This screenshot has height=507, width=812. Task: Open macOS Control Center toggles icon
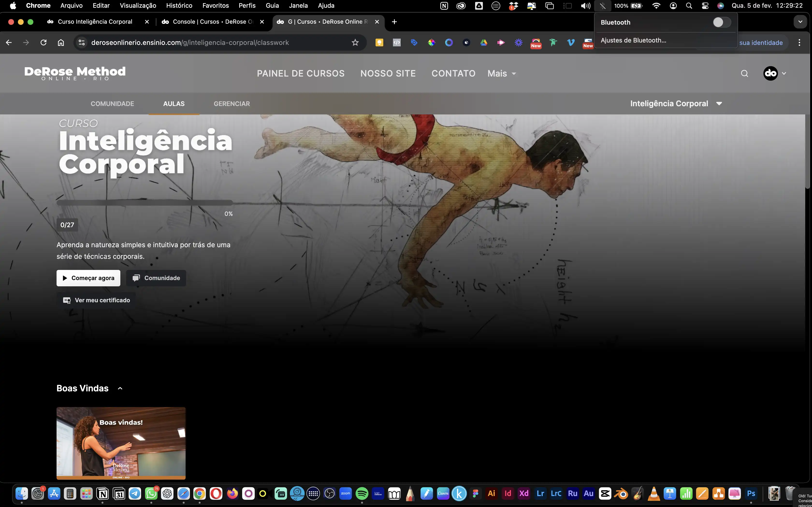[x=705, y=6]
